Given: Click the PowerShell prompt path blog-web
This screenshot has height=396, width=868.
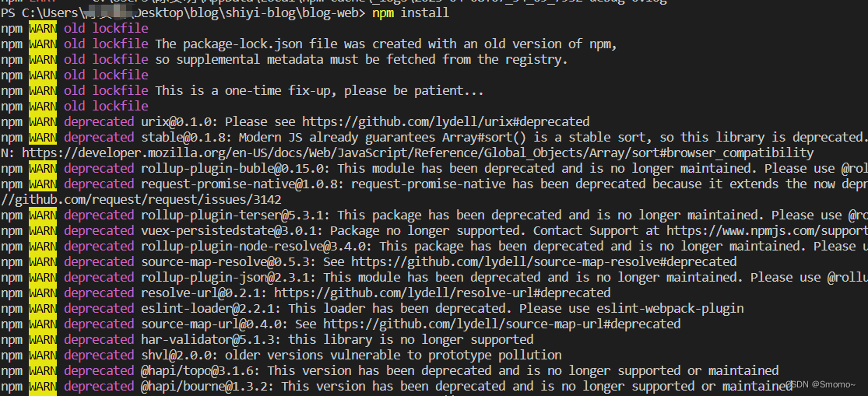Looking at the screenshot, I should coord(334,12).
